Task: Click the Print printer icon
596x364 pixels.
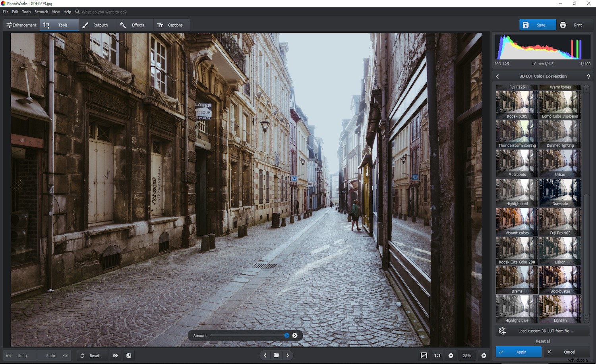Action: point(563,25)
